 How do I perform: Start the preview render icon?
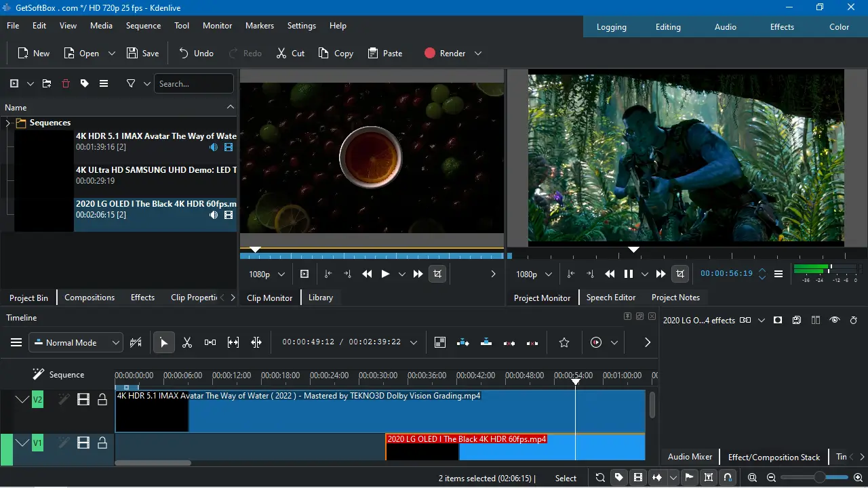pyautogui.click(x=596, y=342)
